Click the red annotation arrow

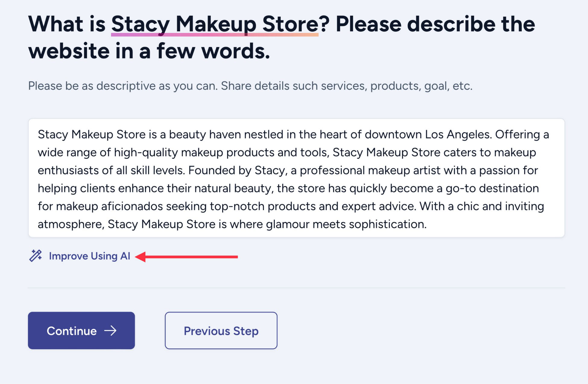pyautogui.click(x=186, y=257)
